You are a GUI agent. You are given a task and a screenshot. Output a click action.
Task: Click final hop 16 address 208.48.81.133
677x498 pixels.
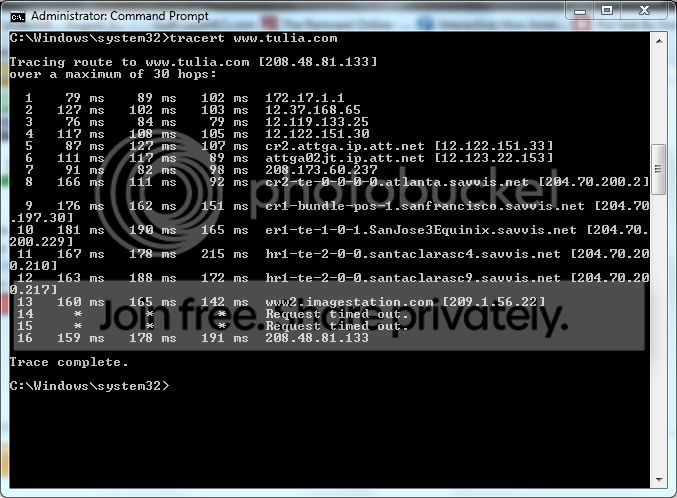[x=317, y=338]
